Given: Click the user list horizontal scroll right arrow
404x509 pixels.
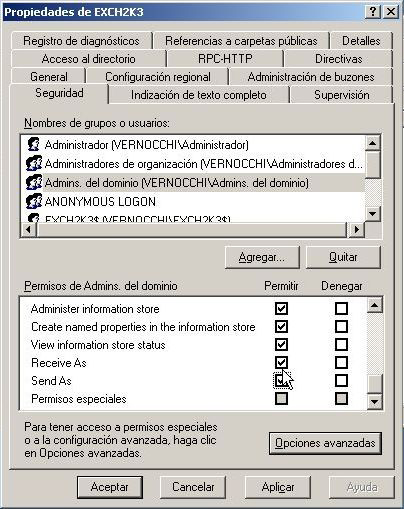Looking at the screenshot, I should tap(356, 229).
